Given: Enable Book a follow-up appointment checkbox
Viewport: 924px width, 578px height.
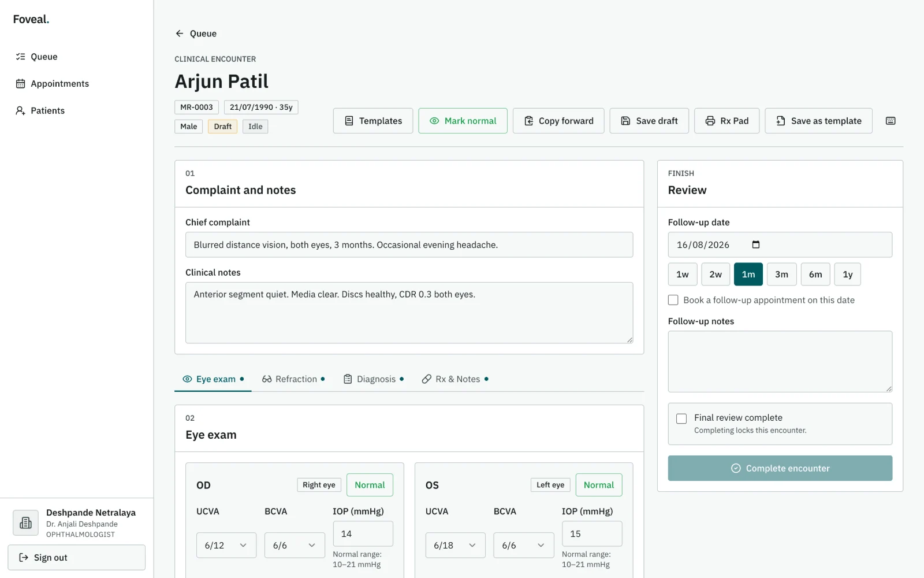Looking at the screenshot, I should point(673,300).
